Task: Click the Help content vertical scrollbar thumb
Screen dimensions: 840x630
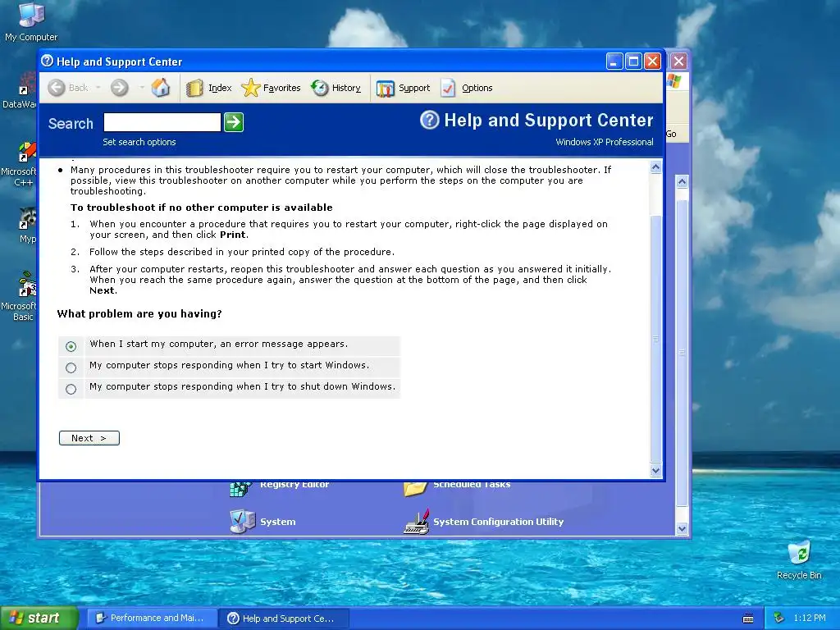Action: 655,339
